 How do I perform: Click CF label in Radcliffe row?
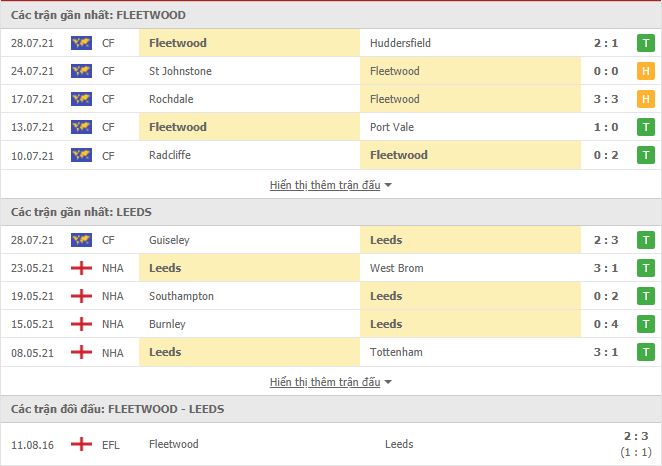[x=108, y=156]
